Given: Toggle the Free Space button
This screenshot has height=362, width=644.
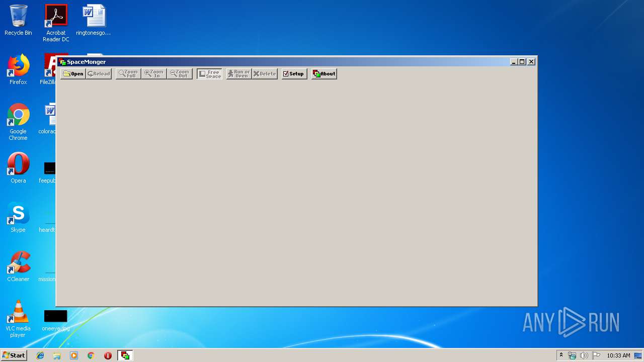Looking at the screenshot, I should pos(209,74).
